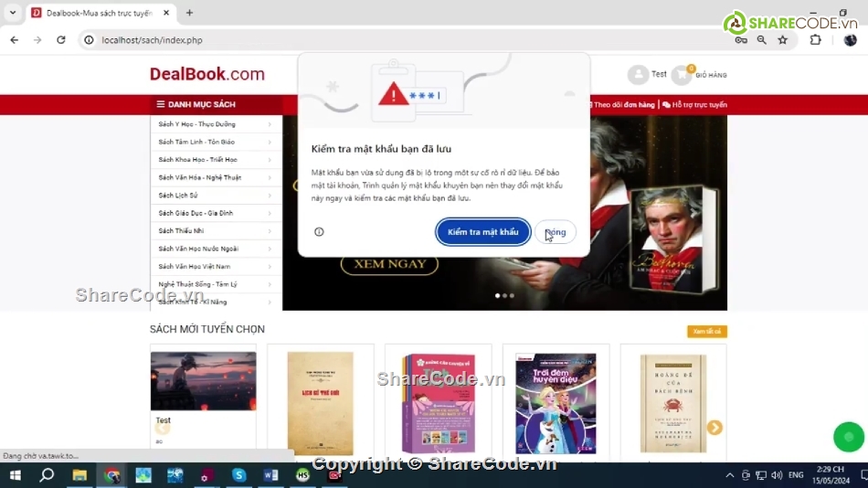868x488 pixels.
Task: Open the Lịch sử thế giới book cover
Action: [x=321, y=403]
